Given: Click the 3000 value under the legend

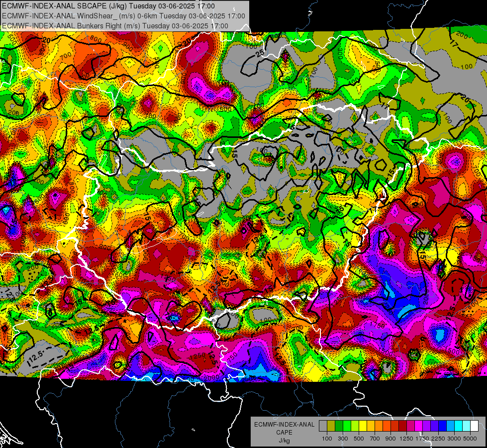Looking at the screenshot, I should point(454,439).
